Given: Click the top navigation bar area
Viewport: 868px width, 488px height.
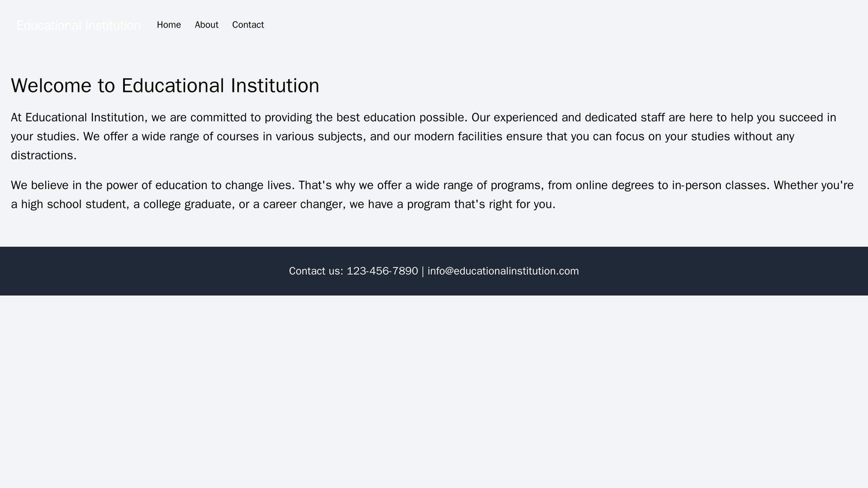Looking at the screenshot, I should pyautogui.click(x=434, y=25).
